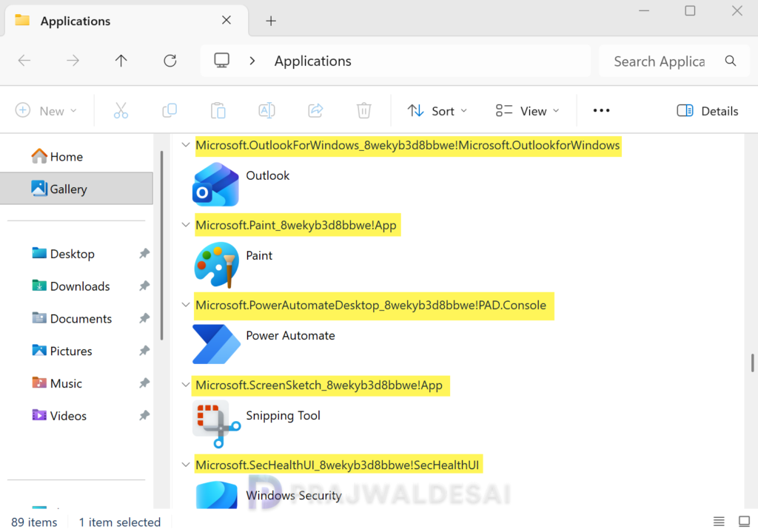This screenshot has width=758, height=532.
Task: Open Documents in navigation pane
Action: (x=72, y=318)
